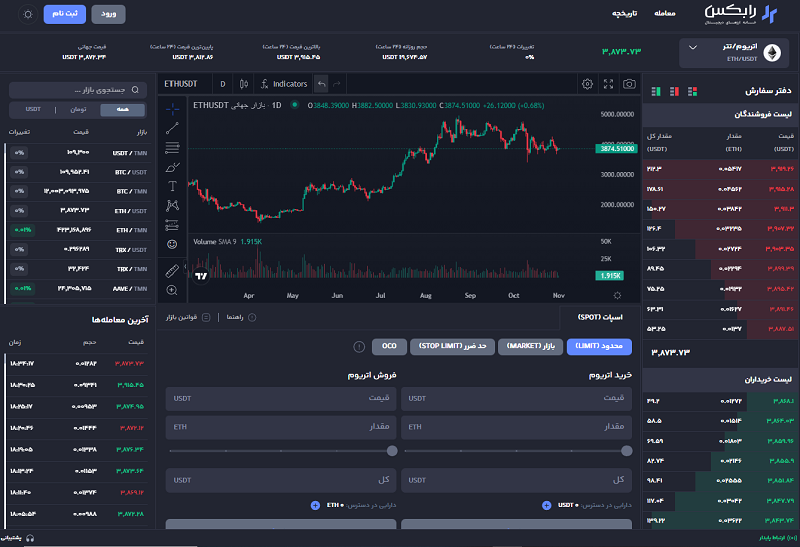Viewport: 800px width, 547px height.
Task: Open chart time axis settings gear
Action: point(617,295)
